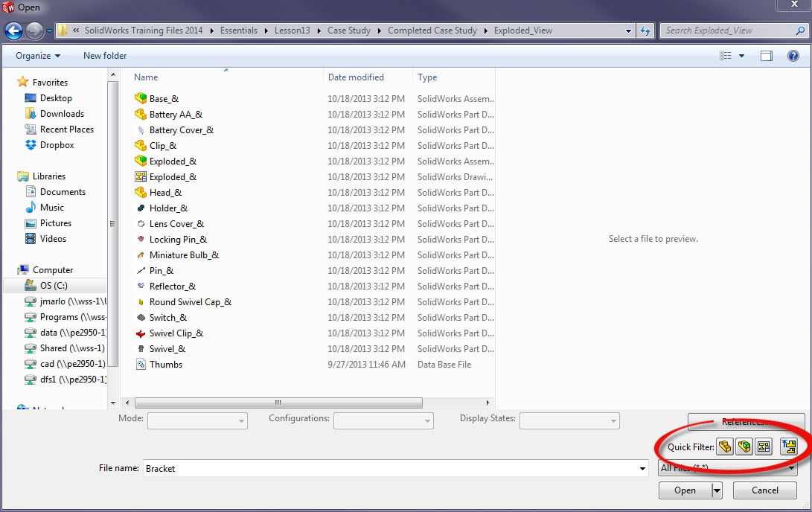Screen dimensions: 812x512
Task: Click the References button
Action: (746, 422)
